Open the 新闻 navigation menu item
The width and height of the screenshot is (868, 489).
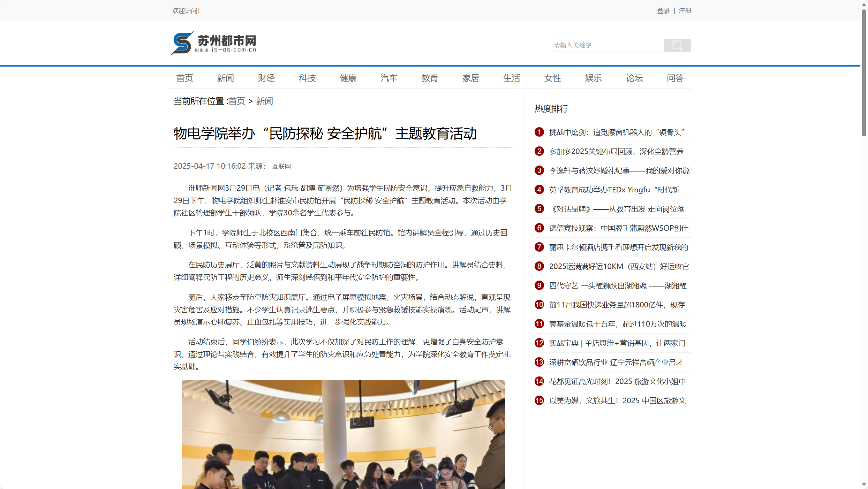click(225, 78)
